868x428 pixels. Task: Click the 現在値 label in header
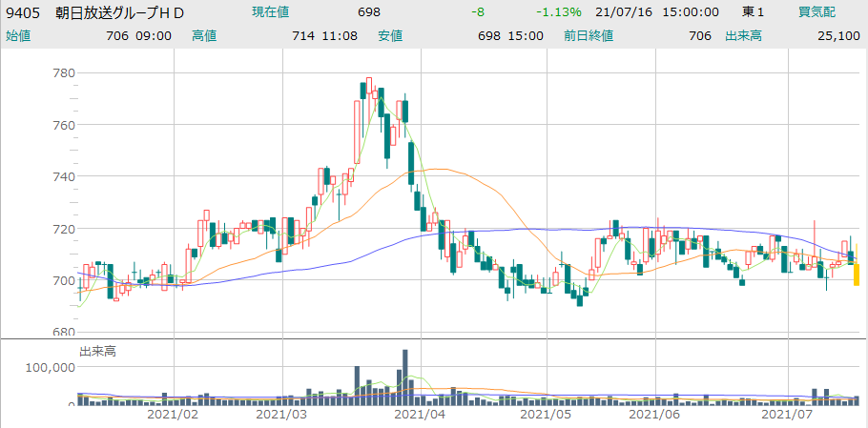272,12
